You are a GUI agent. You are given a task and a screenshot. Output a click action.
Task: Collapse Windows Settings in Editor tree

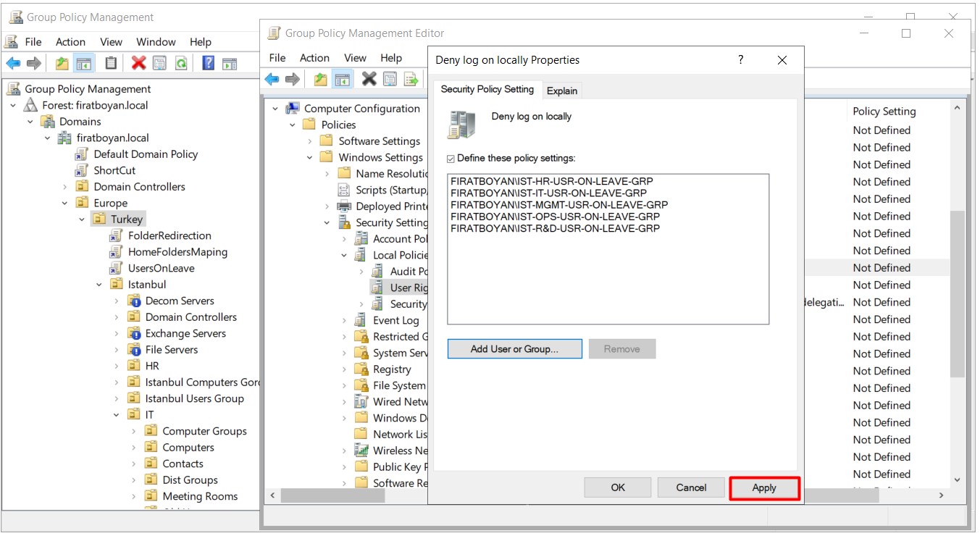pyautogui.click(x=310, y=157)
